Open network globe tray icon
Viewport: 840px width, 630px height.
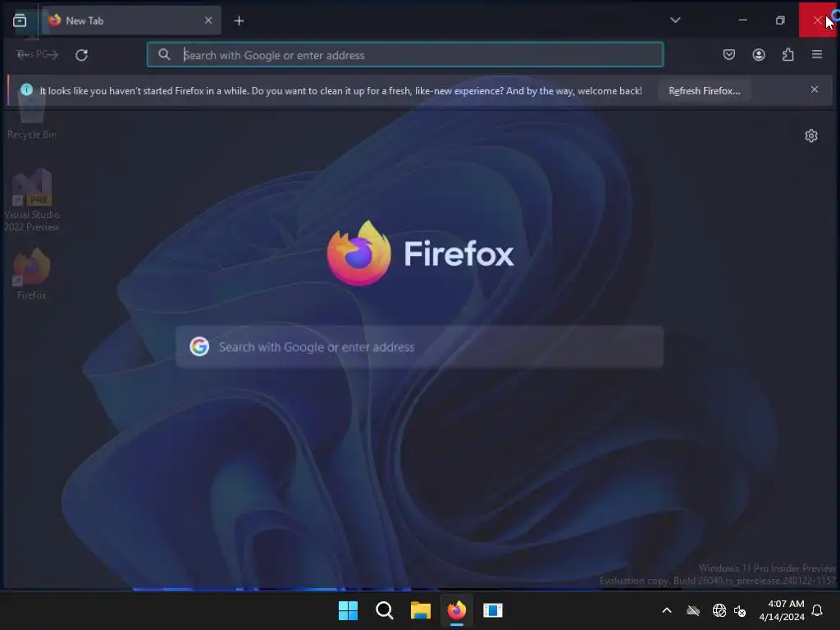(x=719, y=610)
